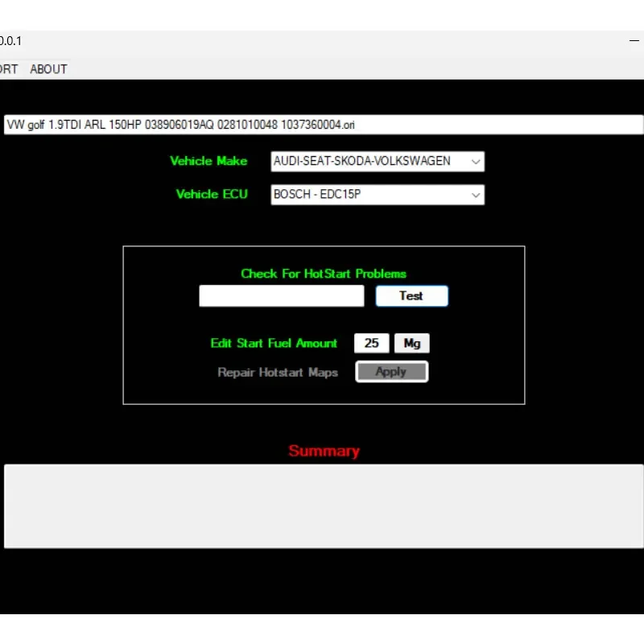Click the HotStart test result field
The width and height of the screenshot is (644, 644).
[x=281, y=295]
